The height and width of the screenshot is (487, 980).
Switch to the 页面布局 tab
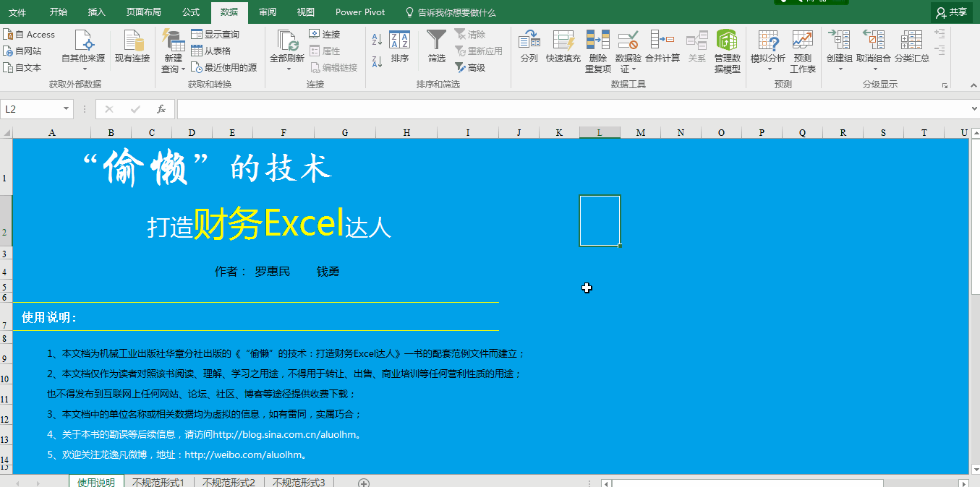click(144, 12)
